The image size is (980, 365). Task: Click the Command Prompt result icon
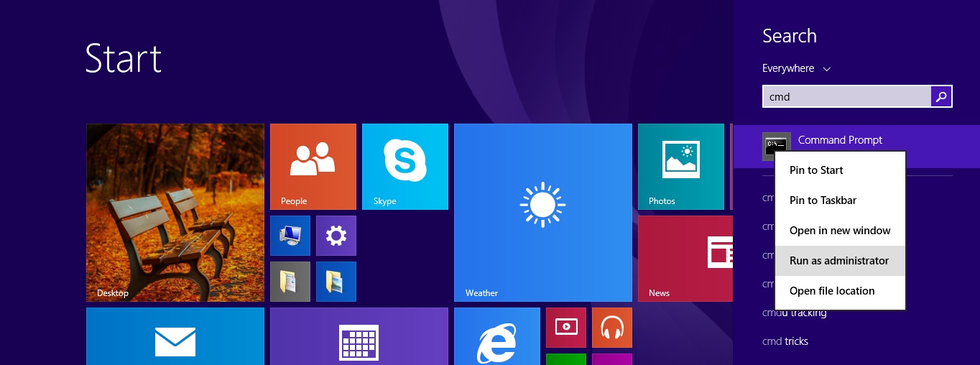[777, 147]
